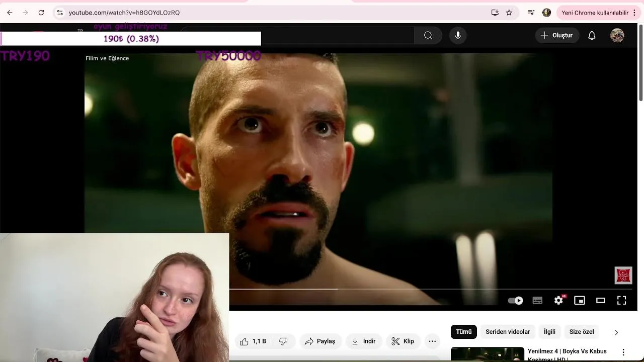Open YouTube account avatar menu
This screenshot has width=644, height=362.
point(617,35)
